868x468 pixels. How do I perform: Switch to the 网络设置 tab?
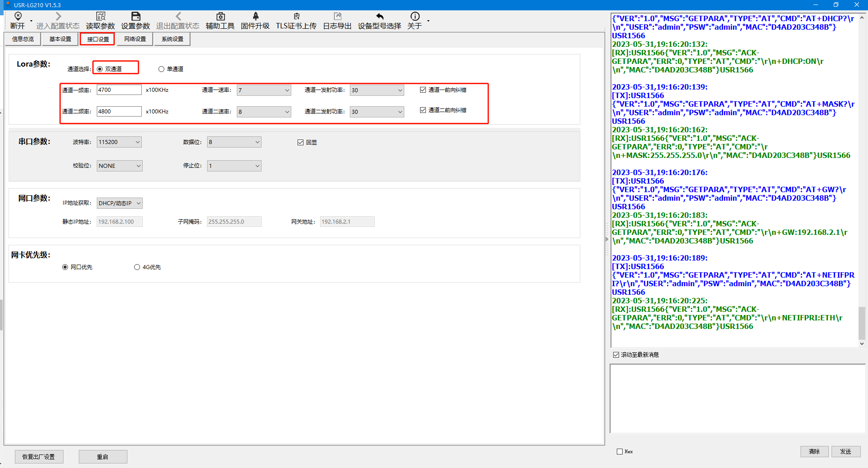[x=135, y=39]
